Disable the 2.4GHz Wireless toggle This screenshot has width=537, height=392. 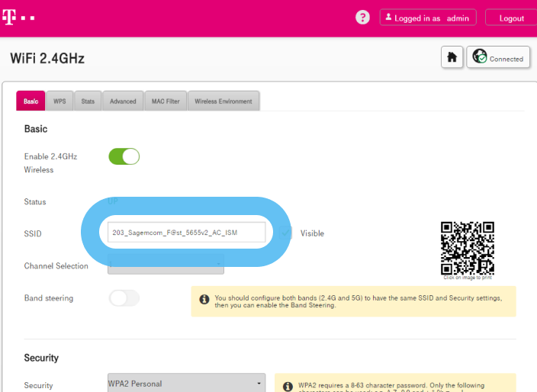[x=124, y=156]
